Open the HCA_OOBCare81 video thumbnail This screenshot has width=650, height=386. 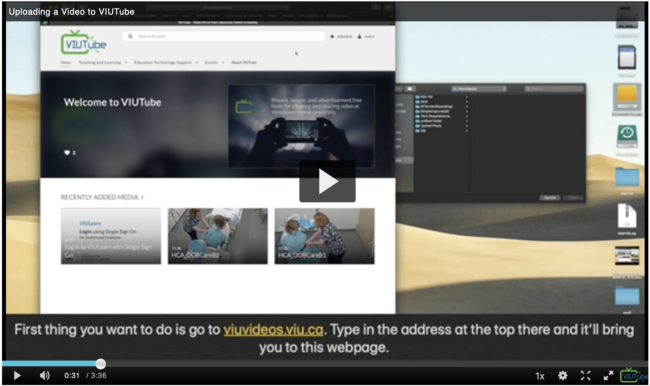[x=324, y=236]
